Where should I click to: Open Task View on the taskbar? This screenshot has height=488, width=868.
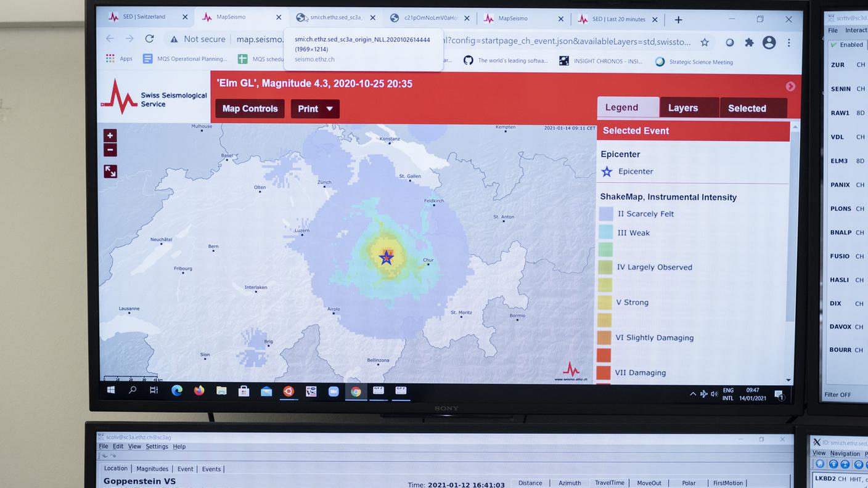click(x=154, y=390)
